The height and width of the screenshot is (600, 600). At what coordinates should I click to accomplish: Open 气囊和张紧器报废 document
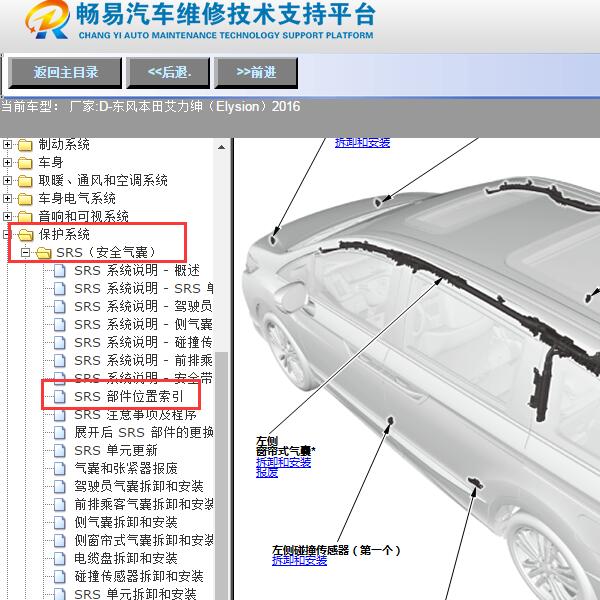coord(126,468)
